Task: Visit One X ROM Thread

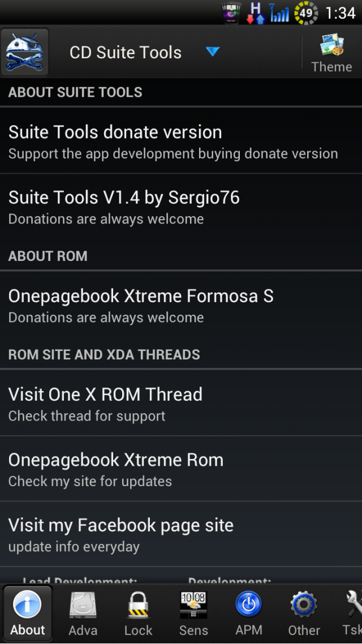Action: coord(181,403)
